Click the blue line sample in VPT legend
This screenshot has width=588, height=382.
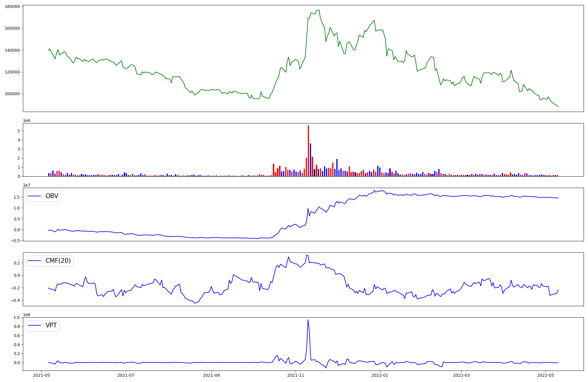click(x=34, y=326)
